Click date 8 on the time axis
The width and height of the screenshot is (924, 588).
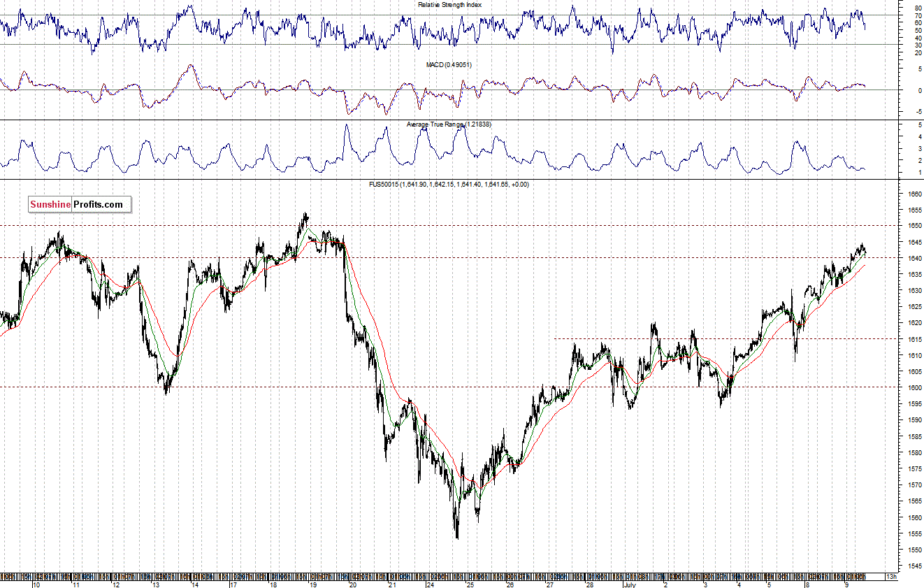807,584
